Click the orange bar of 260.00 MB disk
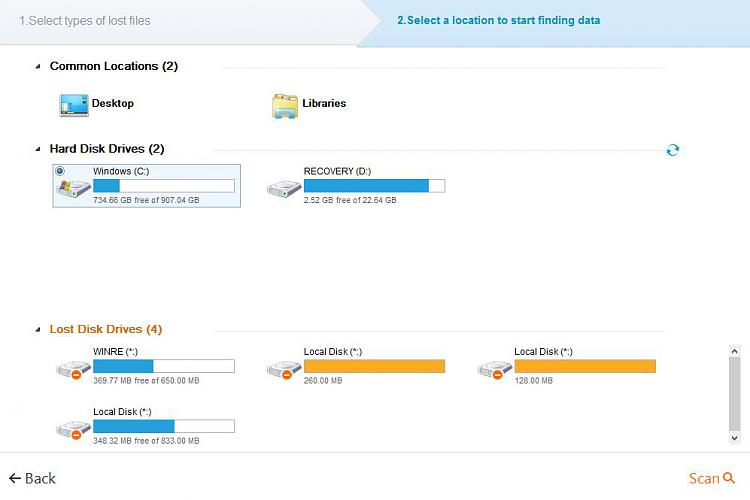The width and height of the screenshot is (750, 500). click(x=375, y=366)
